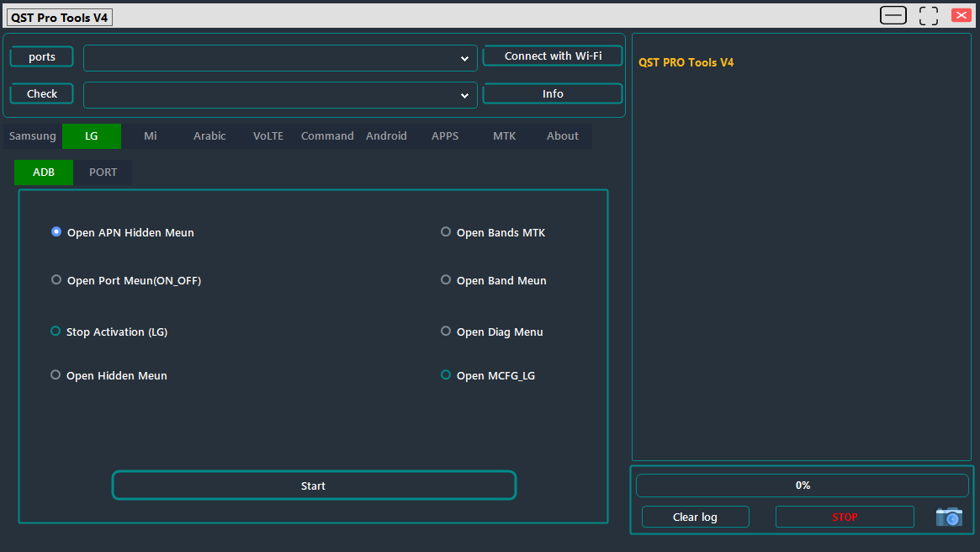Minimize the QST Pro Tools window
The height and width of the screenshot is (552, 980).
pyautogui.click(x=893, y=15)
